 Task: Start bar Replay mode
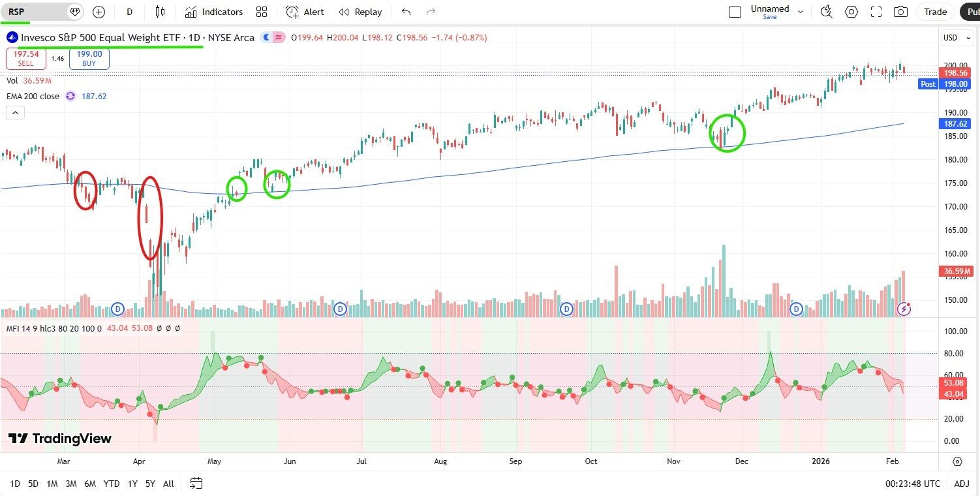(x=361, y=12)
